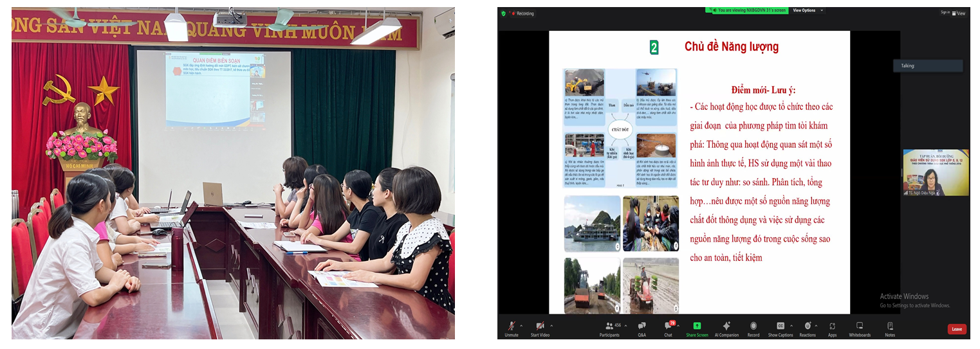This screenshot has width=980, height=349.
Task: Click the Start Video camera icon
Action: pos(540,326)
